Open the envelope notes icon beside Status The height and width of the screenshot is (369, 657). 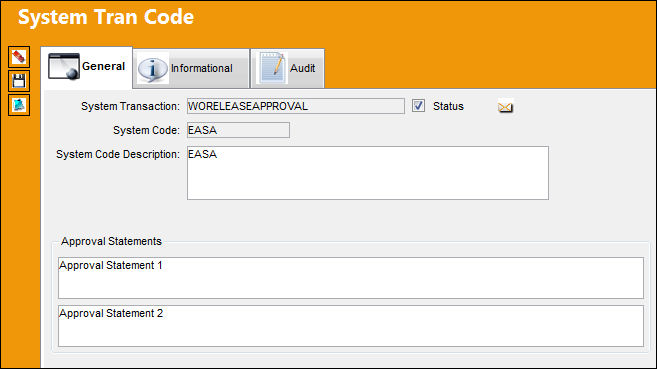tap(505, 107)
